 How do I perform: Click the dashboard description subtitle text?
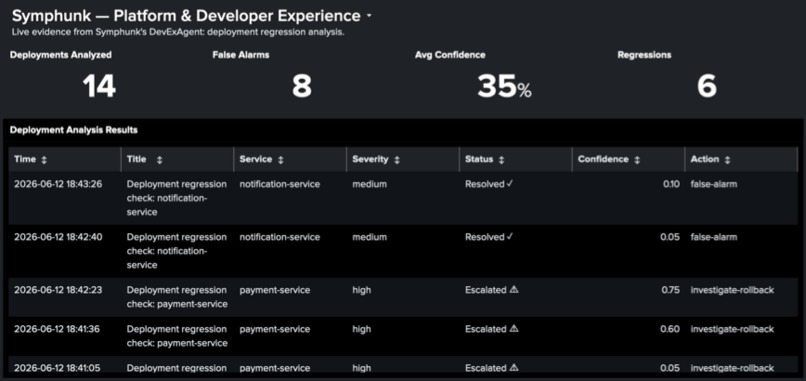(177, 32)
